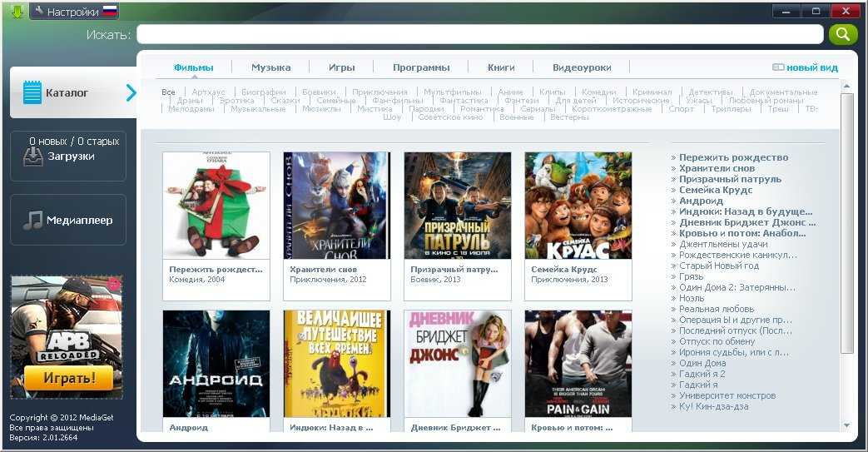Open the Призрачный патруль poster thumbnail

pyautogui.click(x=458, y=206)
